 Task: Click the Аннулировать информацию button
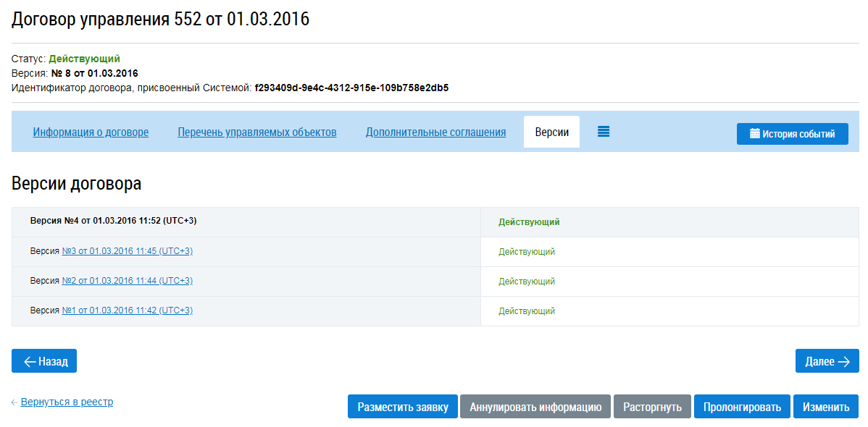tap(535, 407)
